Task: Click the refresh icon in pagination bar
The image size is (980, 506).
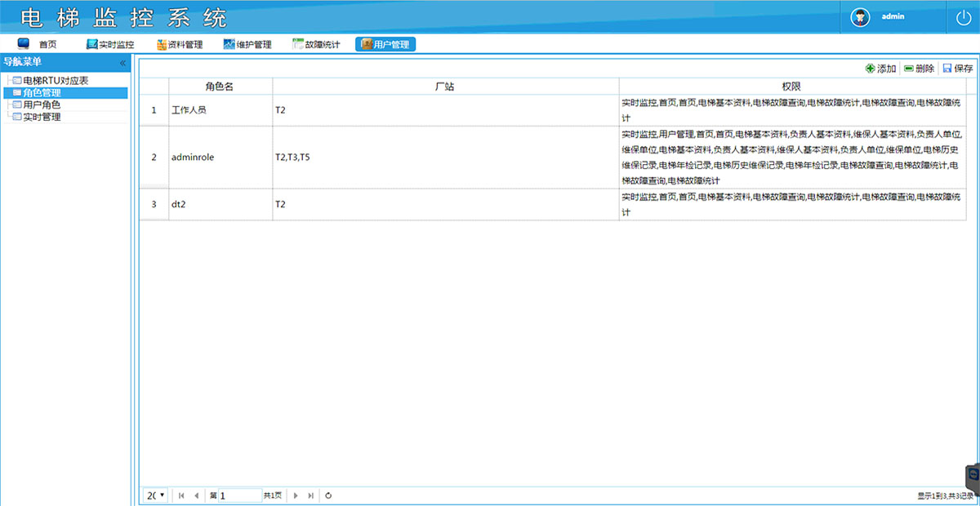Action: point(328,495)
